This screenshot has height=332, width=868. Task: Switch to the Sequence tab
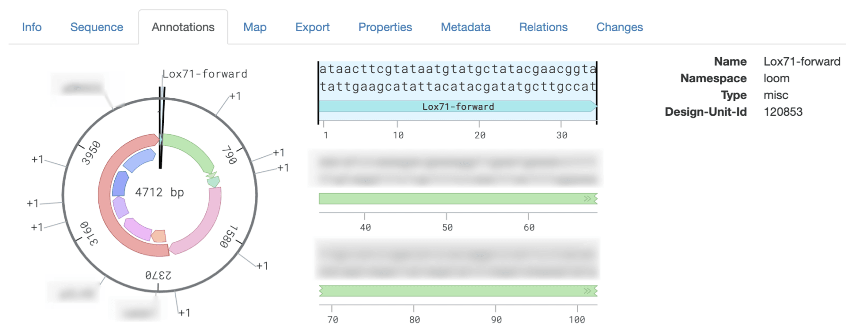point(96,27)
